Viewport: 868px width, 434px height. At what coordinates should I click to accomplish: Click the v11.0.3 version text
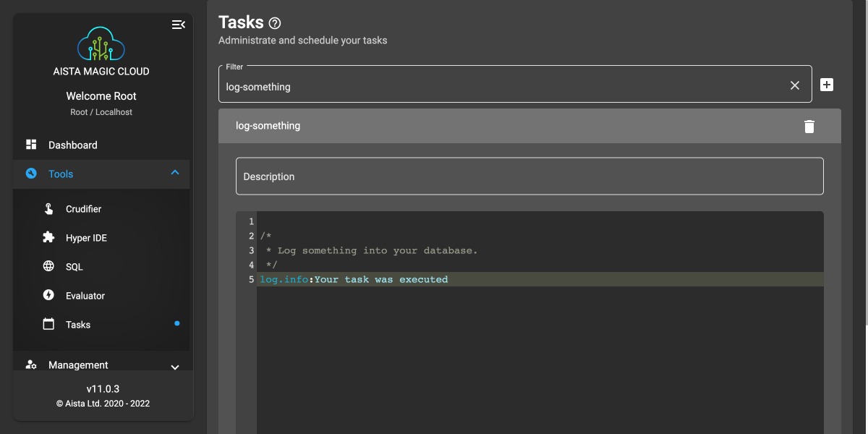pos(103,388)
